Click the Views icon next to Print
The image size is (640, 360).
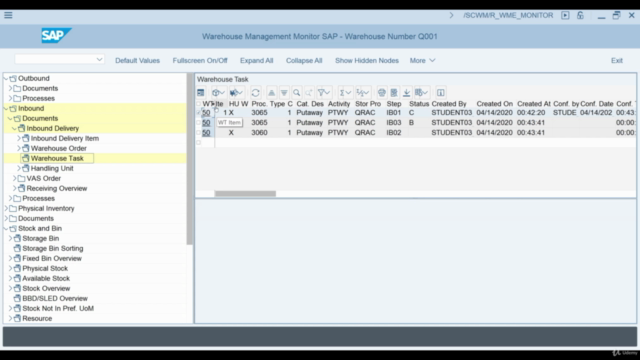point(394,93)
